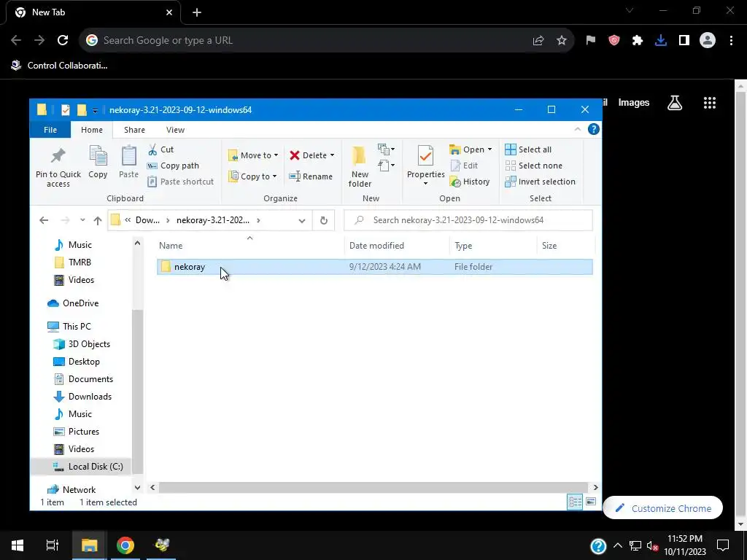
Task: Open the File ribbon tab
Action: [x=50, y=130]
